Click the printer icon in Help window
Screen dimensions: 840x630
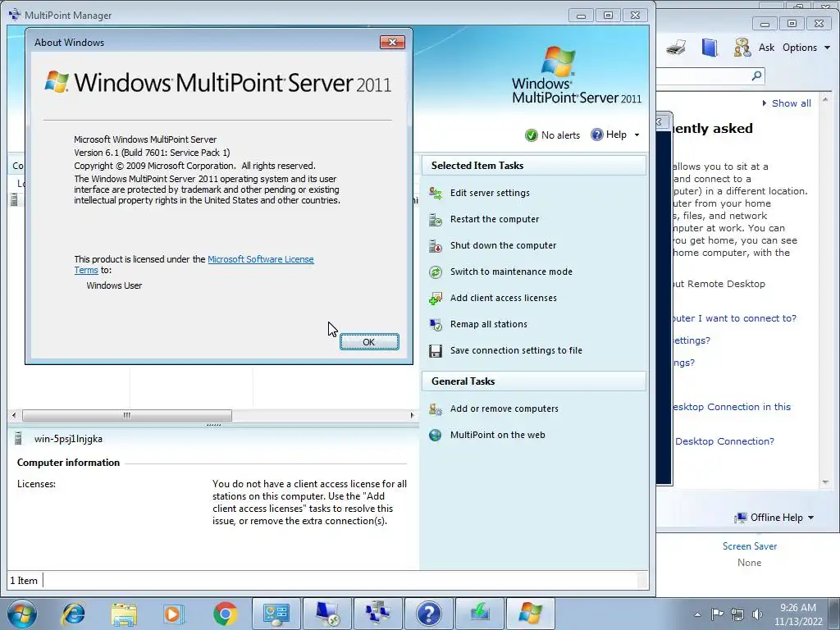[x=676, y=48]
